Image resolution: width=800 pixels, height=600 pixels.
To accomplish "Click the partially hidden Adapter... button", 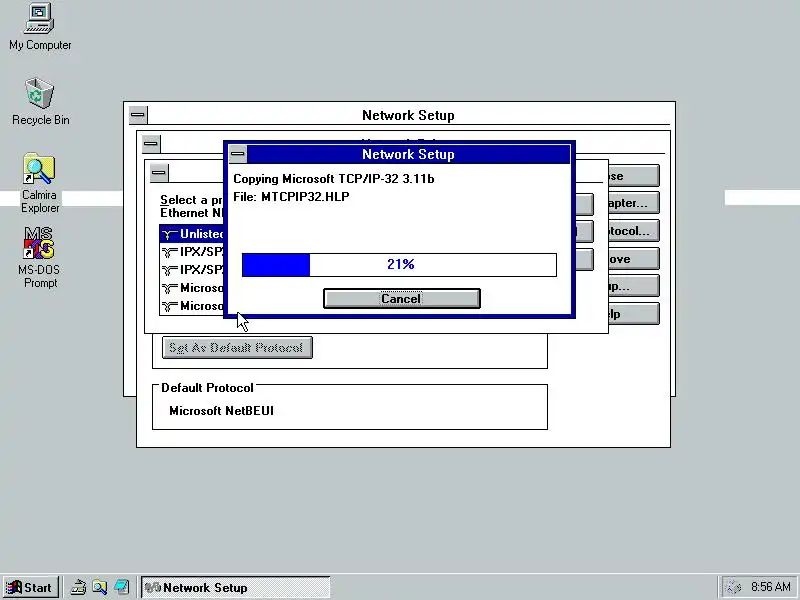I will click(x=633, y=203).
